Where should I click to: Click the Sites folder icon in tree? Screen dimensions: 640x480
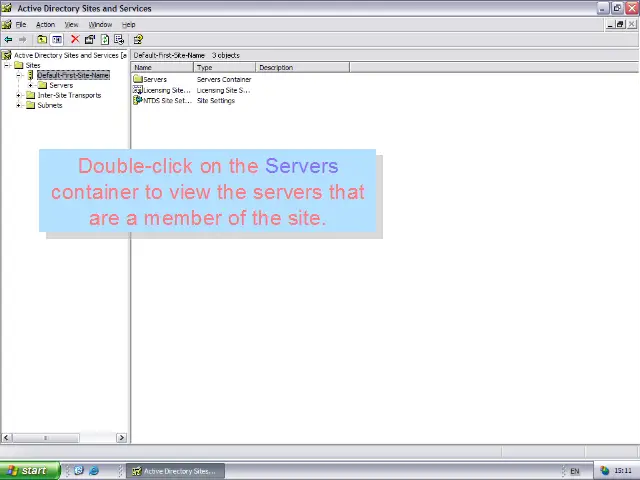[x=19, y=65]
